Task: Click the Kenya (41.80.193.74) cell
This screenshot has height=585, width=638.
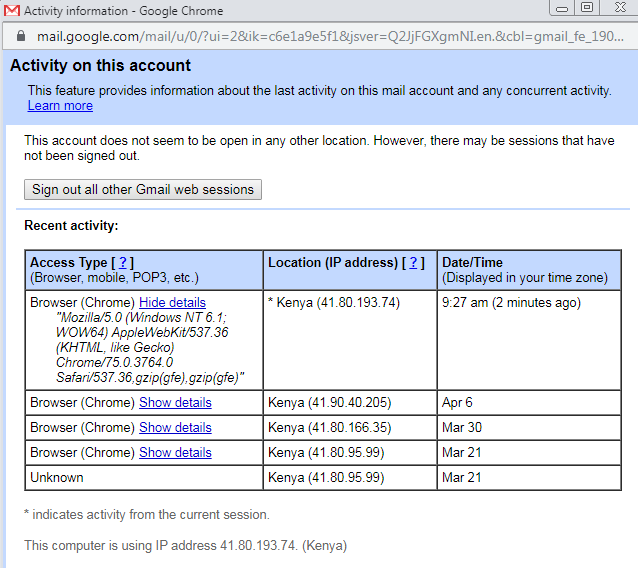Action: (350, 340)
